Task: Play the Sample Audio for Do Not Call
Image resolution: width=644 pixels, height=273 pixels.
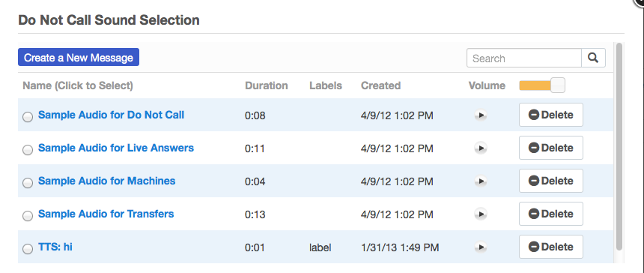Action: point(481,115)
